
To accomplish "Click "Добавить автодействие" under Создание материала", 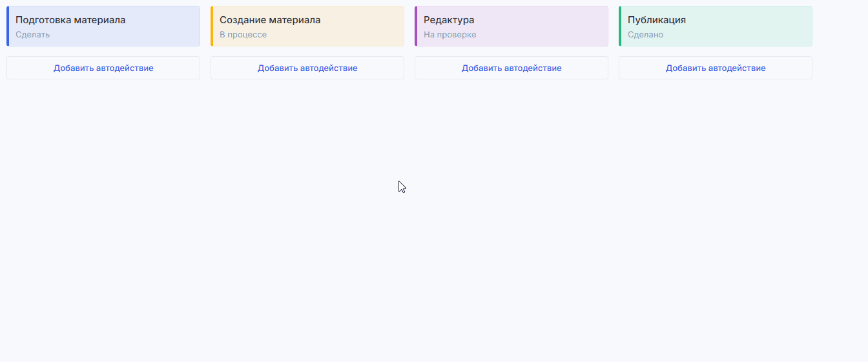I will (x=307, y=68).
